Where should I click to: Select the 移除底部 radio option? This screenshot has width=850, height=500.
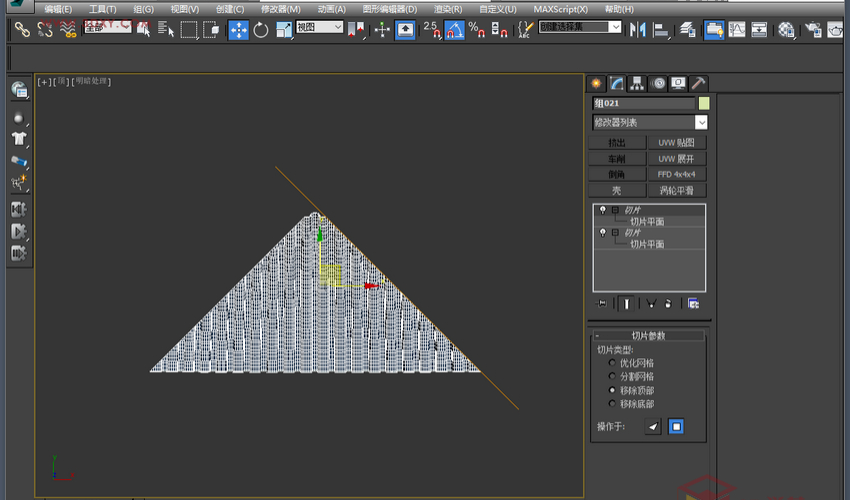[613, 403]
